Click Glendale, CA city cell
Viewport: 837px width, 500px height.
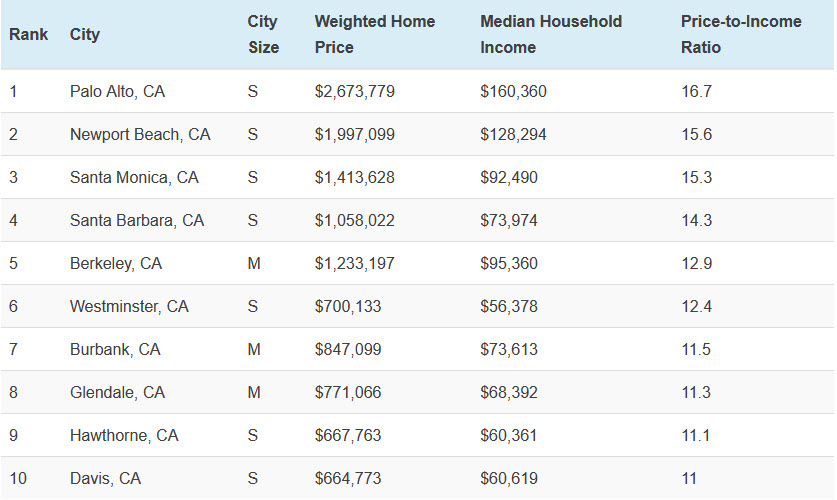117,392
